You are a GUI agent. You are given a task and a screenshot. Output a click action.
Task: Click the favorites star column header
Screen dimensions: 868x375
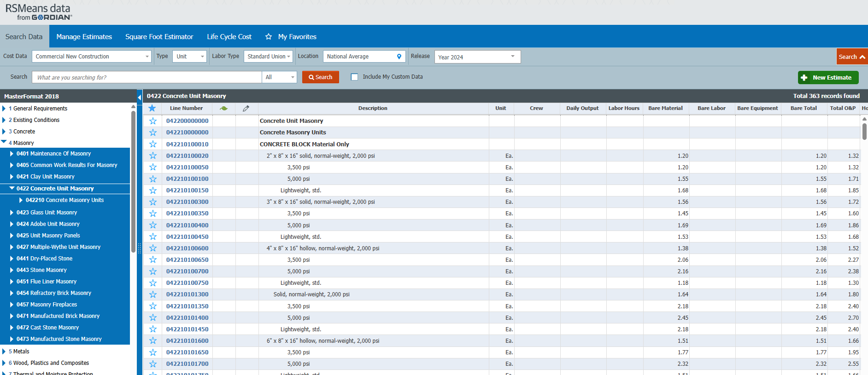[152, 108]
